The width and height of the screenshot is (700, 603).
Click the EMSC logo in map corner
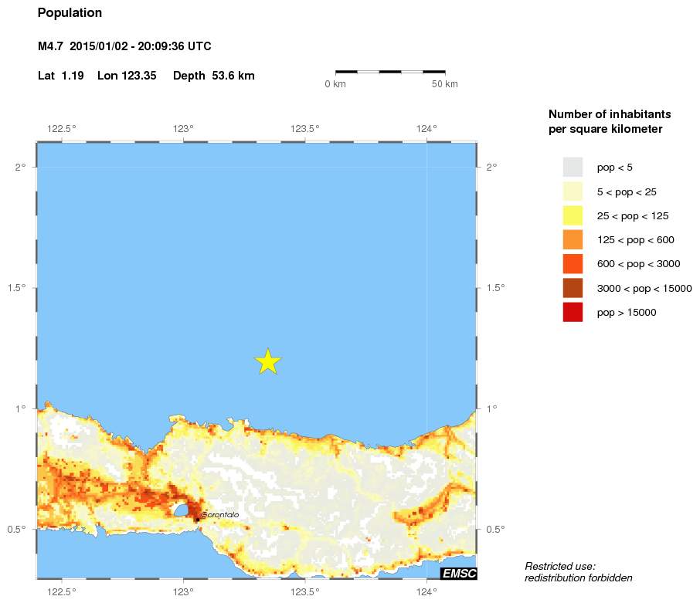point(458,573)
